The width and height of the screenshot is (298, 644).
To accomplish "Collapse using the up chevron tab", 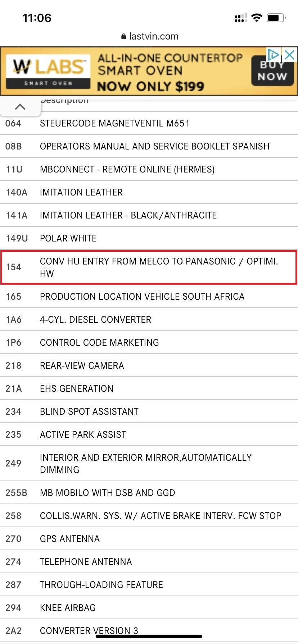I will (20, 107).
